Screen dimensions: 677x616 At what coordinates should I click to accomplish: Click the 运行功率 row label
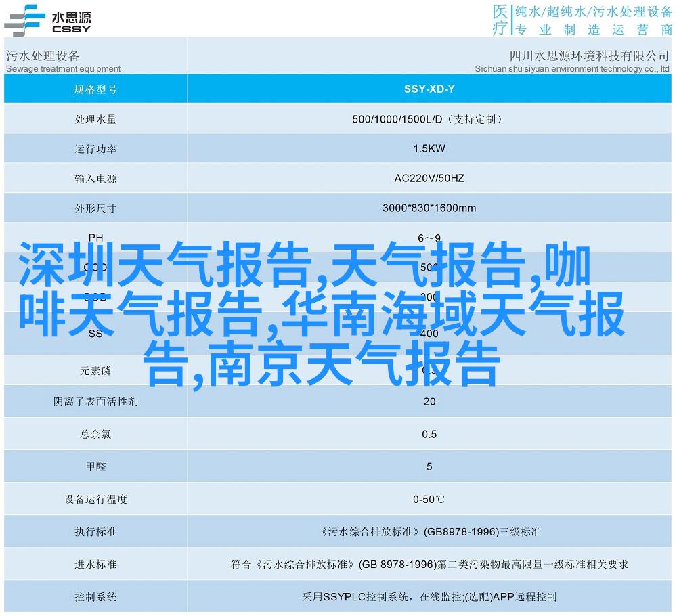point(95,149)
